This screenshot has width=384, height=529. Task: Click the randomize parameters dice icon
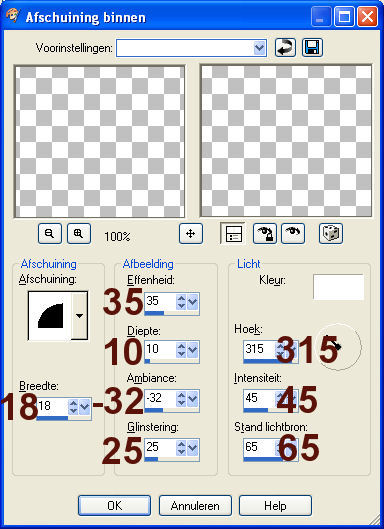click(x=331, y=233)
